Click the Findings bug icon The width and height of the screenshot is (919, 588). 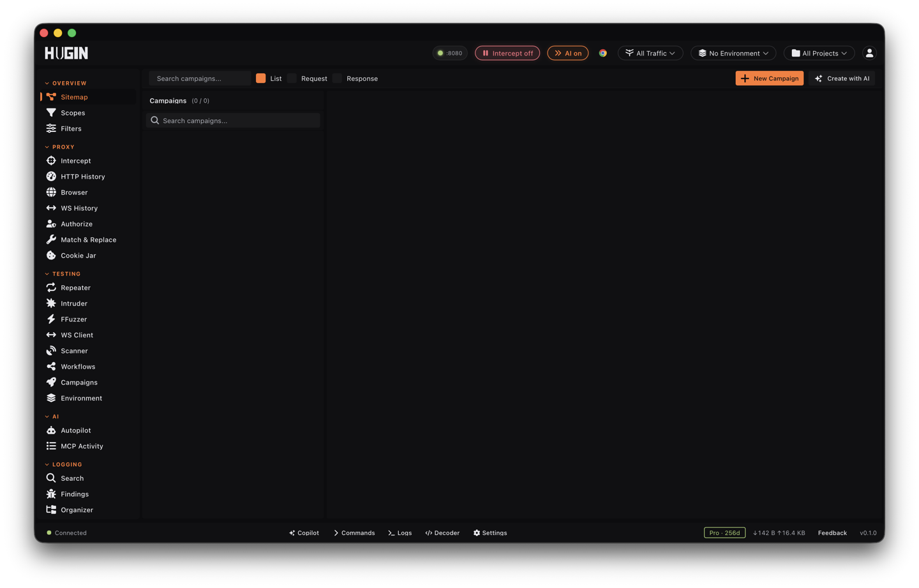pyautogui.click(x=51, y=494)
